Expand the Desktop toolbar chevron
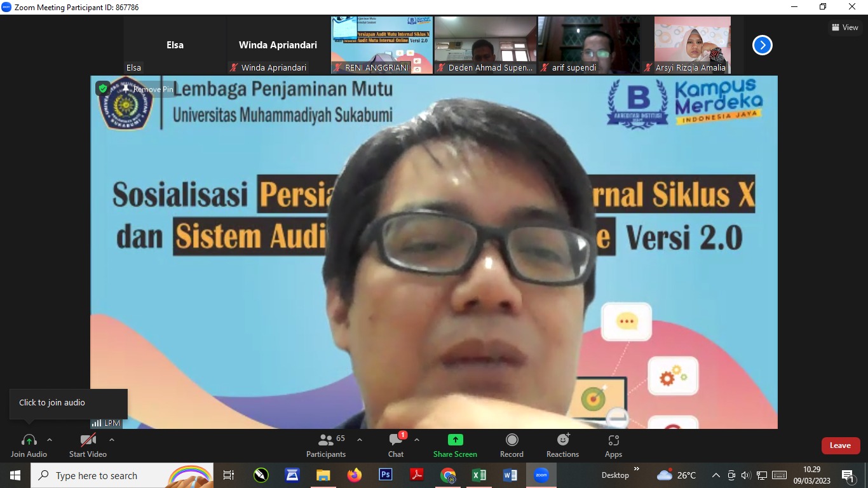Image resolution: width=868 pixels, height=488 pixels. [x=637, y=470]
